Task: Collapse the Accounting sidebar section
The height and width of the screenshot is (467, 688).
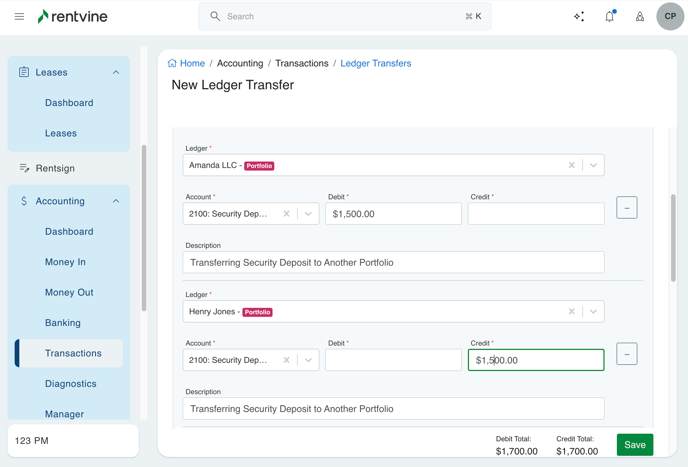Action: [x=116, y=201]
